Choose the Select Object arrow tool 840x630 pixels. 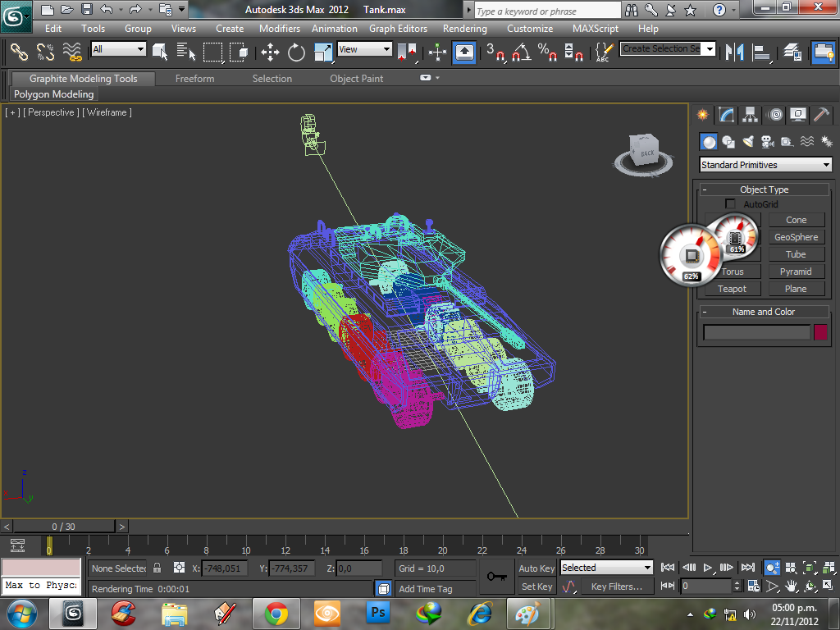tap(160, 52)
